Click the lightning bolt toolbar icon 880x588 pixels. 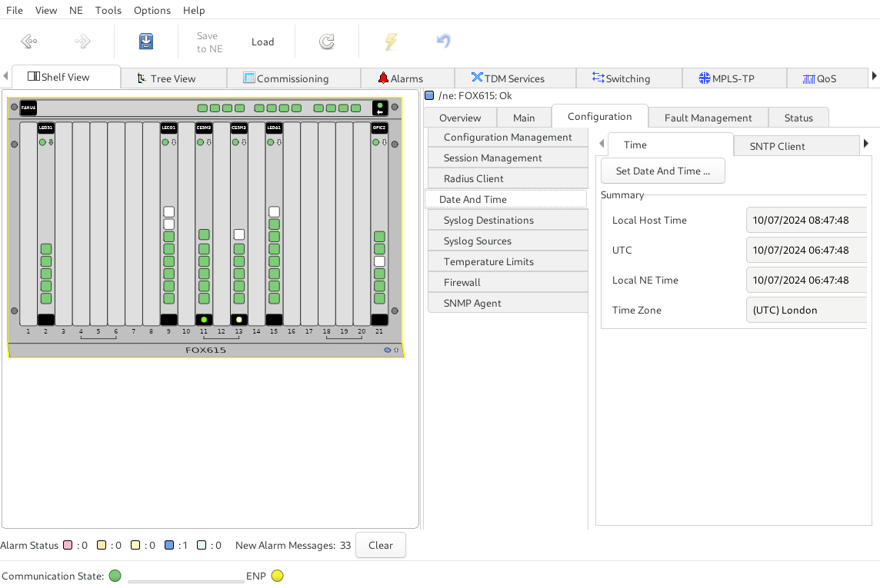[x=391, y=42]
